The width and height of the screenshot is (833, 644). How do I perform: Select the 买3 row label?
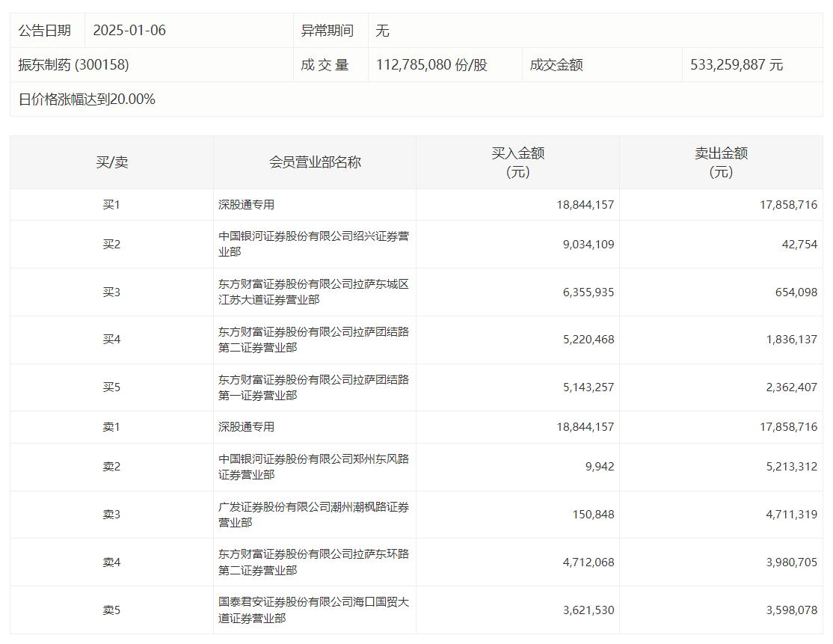(111, 292)
